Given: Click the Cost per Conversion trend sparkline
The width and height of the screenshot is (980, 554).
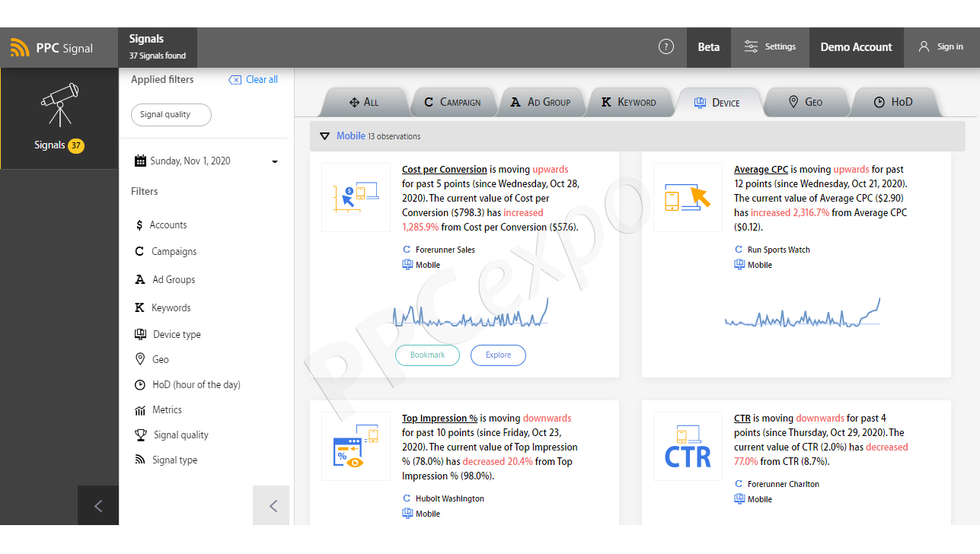Looking at the screenshot, I should 471,314.
